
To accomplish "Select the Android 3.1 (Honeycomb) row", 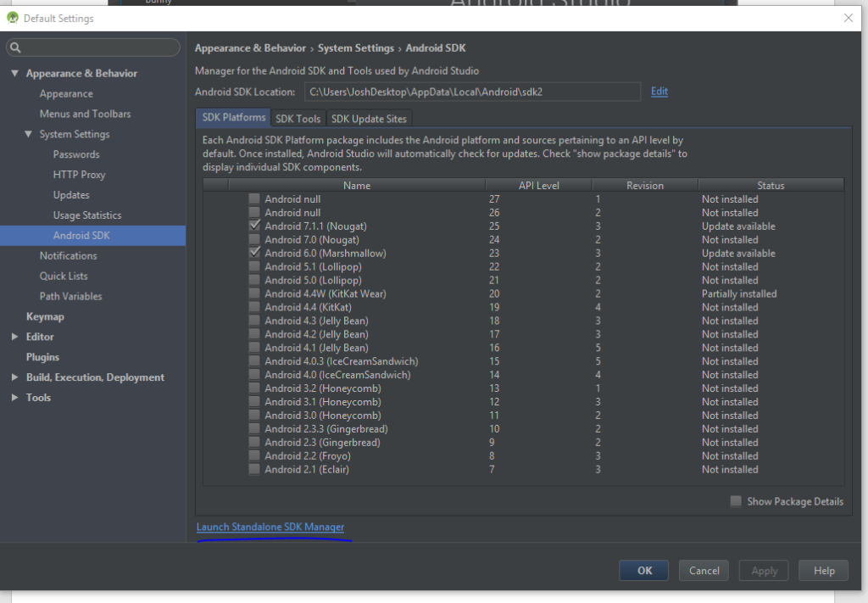I will tap(523, 401).
